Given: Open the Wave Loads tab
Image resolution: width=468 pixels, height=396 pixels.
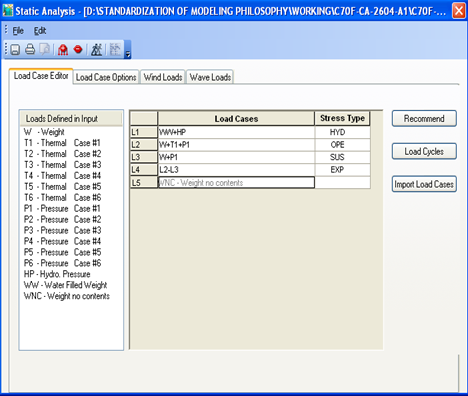Looking at the screenshot, I should [x=210, y=77].
